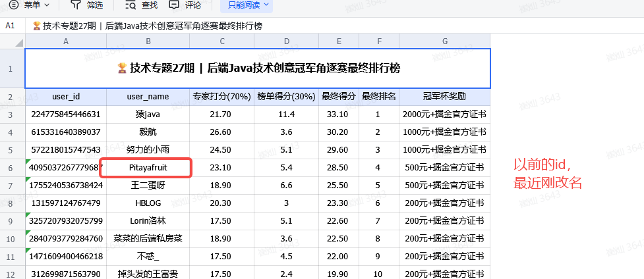Click cell 224775845446631
The height and width of the screenshot is (279, 644).
pyautogui.click(x=66, y=114)
